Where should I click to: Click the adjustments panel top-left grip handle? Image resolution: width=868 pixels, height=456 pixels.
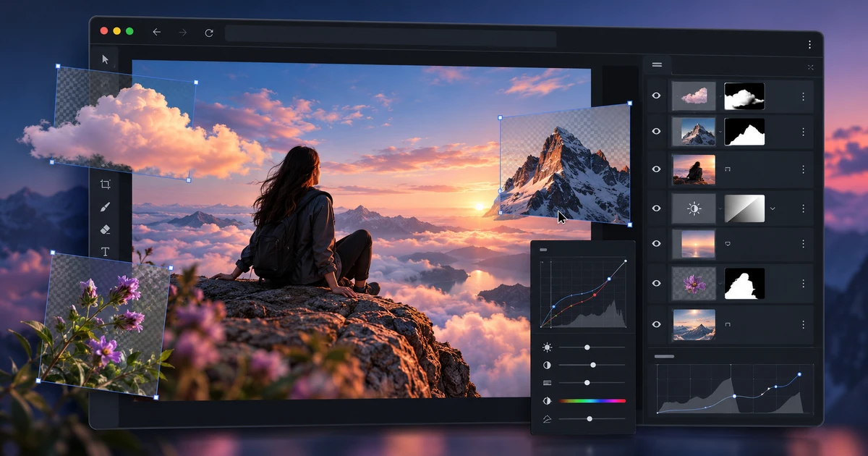(x=543, y=250)
